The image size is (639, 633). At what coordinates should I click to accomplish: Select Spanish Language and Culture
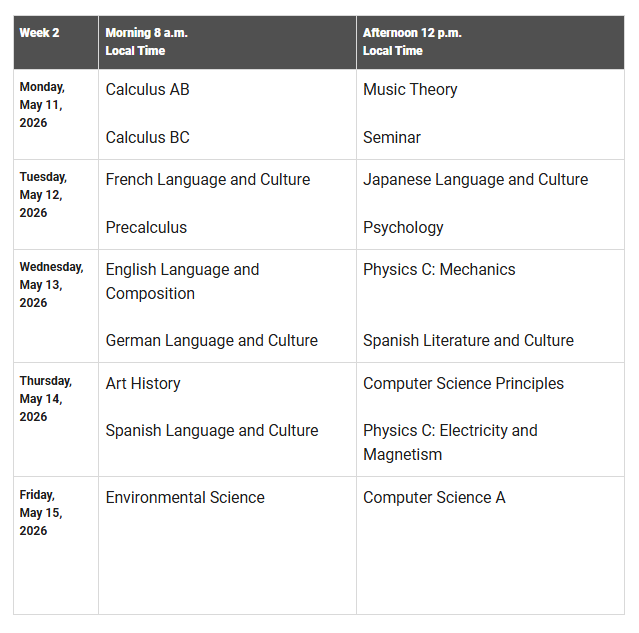(x=212, y=430)
